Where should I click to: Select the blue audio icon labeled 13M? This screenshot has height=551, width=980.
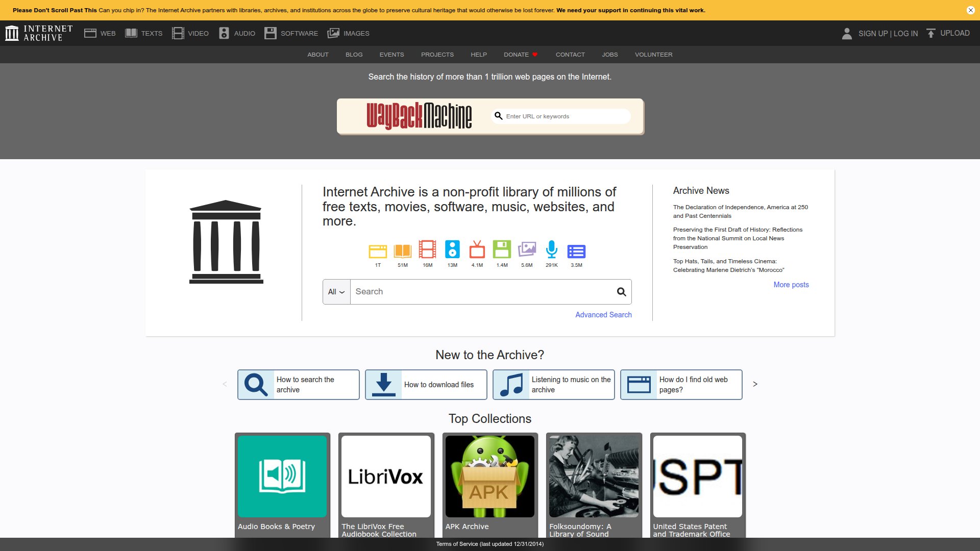(452, 249)
